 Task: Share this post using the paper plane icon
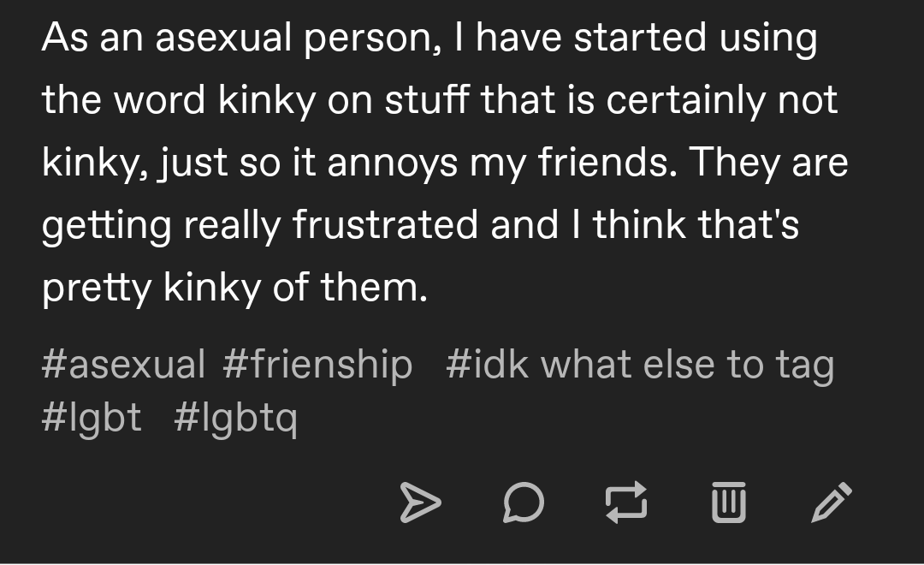[x=424, y=504]
